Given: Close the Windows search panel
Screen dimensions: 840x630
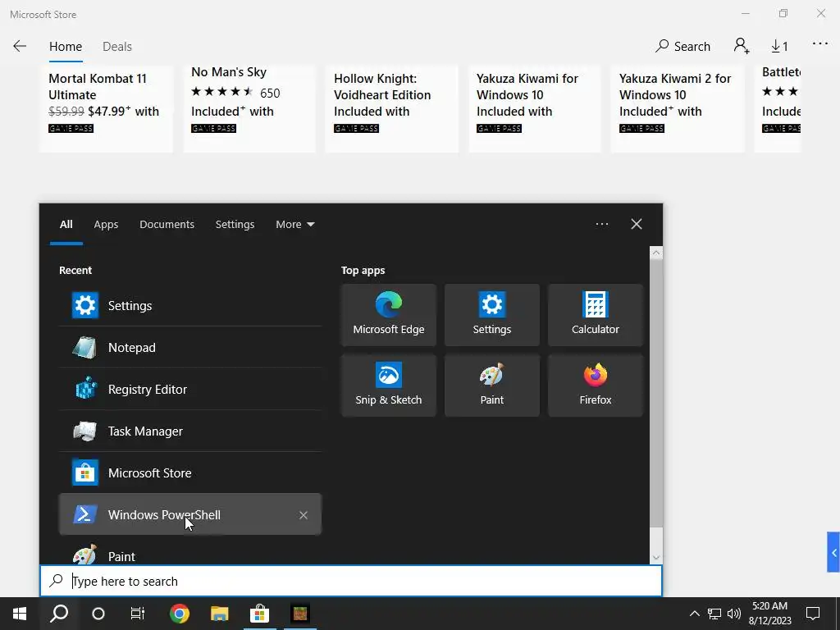Looking at the screenshot, I should pos(636,224).
